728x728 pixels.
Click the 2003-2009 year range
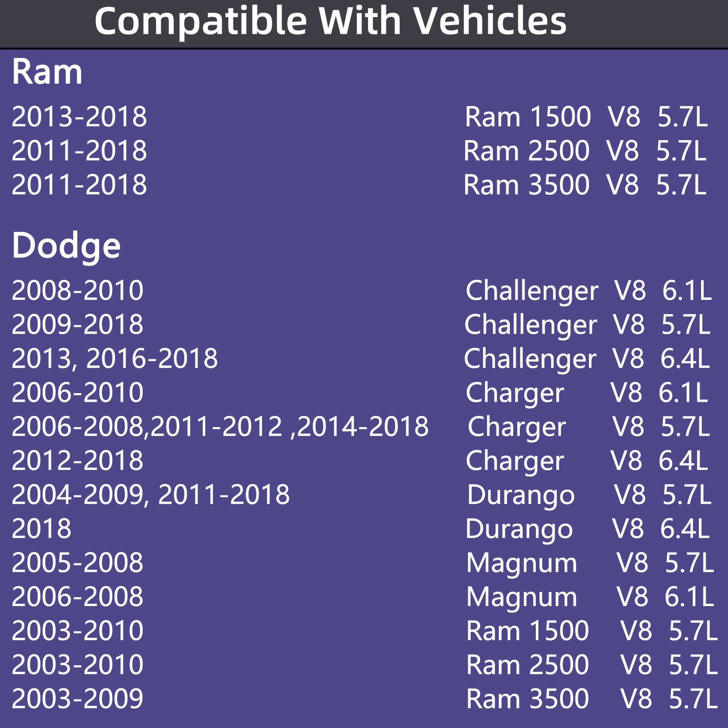coord(77,699)
